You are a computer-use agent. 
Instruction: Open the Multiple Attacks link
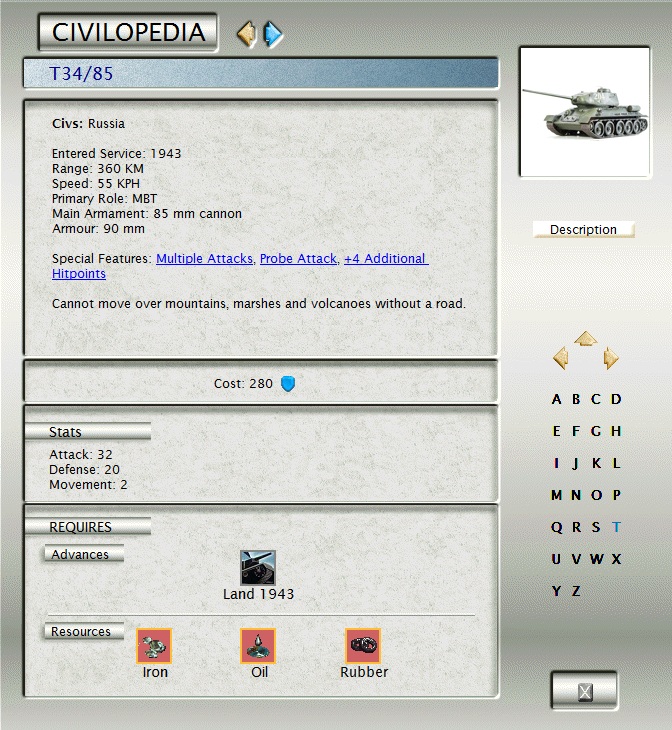[205, 258]
